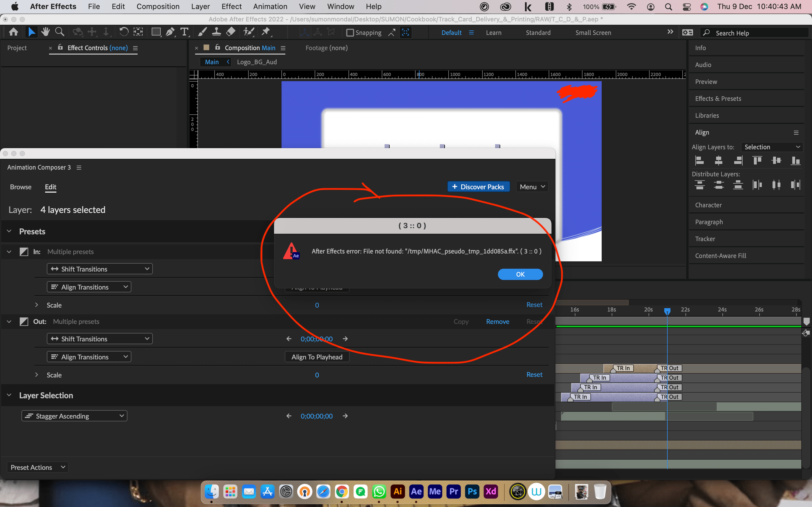Click the Discover Packs button
The image size is (812, 507).
tap(478, 186)
